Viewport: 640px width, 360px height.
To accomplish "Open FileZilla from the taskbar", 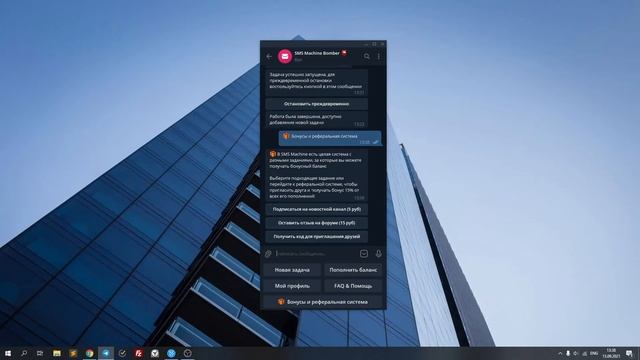I will pyautogui.click(x=138, y=353).
